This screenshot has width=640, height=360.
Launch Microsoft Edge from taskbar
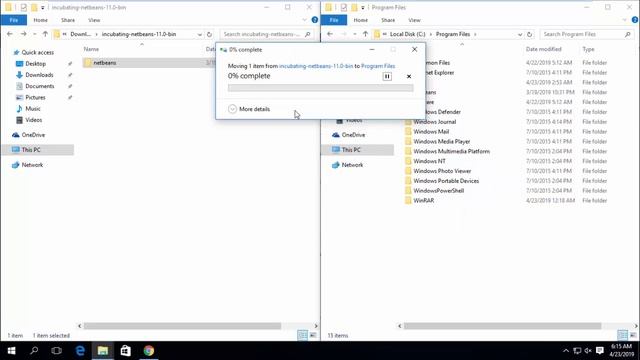pyautogui.click(x=80, y=351)
